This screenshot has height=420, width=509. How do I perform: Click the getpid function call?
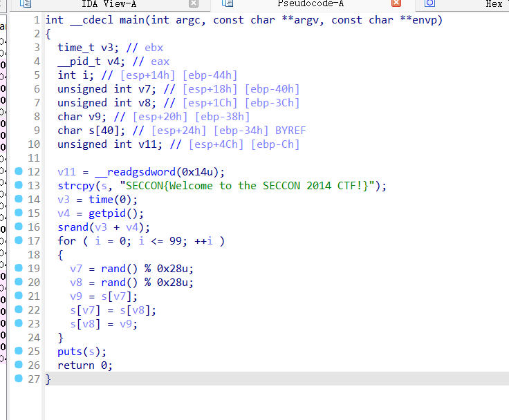[x=113, y=213]
